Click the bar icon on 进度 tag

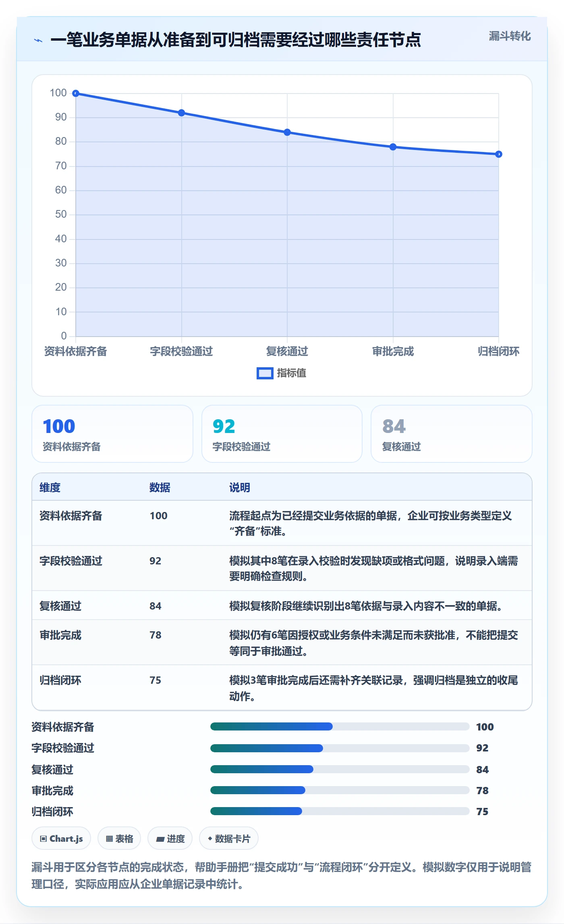click(x=160, y=839)
